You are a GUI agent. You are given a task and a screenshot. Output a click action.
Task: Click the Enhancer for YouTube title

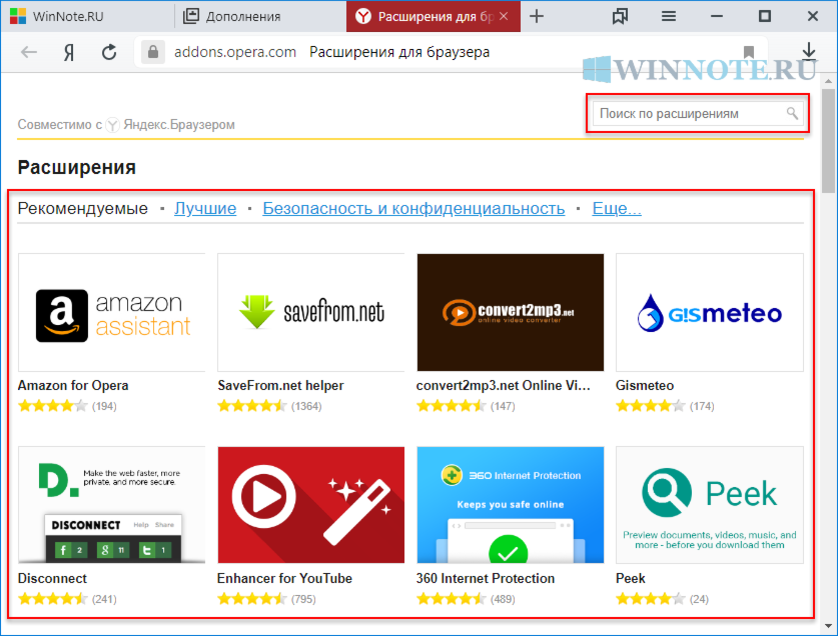[x=284, y=578]
